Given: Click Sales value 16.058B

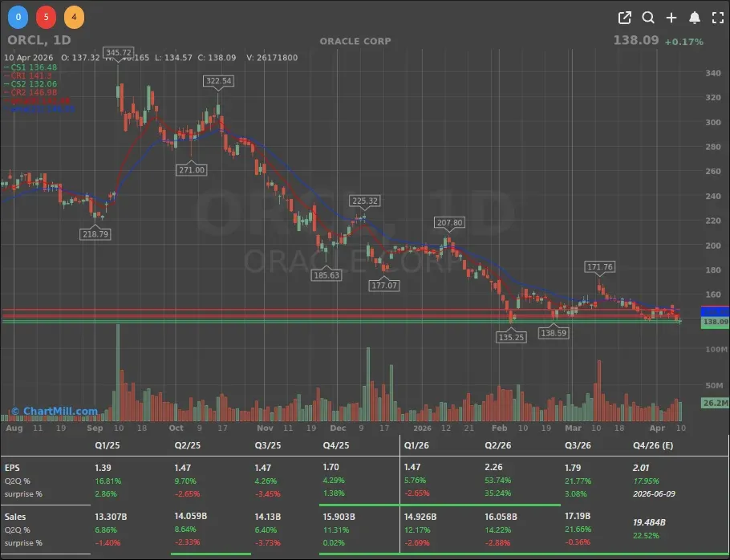Looking at the screenshot, I should pyautogui.click(x=501, y=517).
